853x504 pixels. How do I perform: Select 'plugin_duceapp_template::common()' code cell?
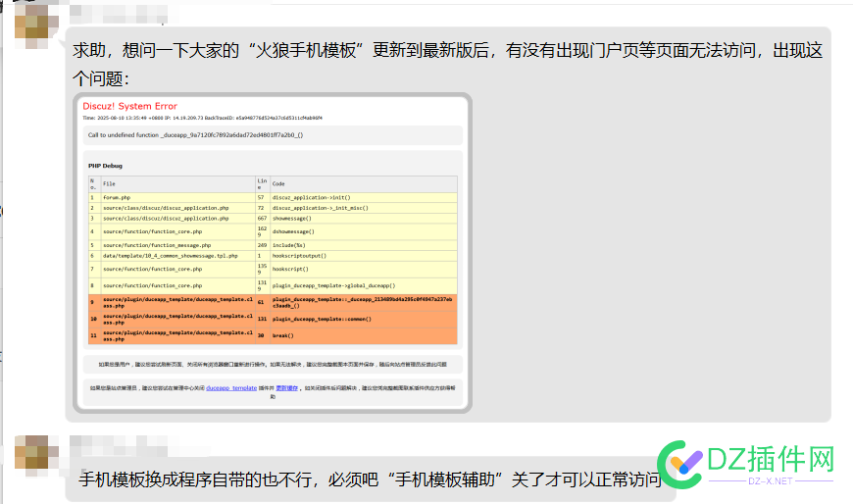[x=364, y=319]
